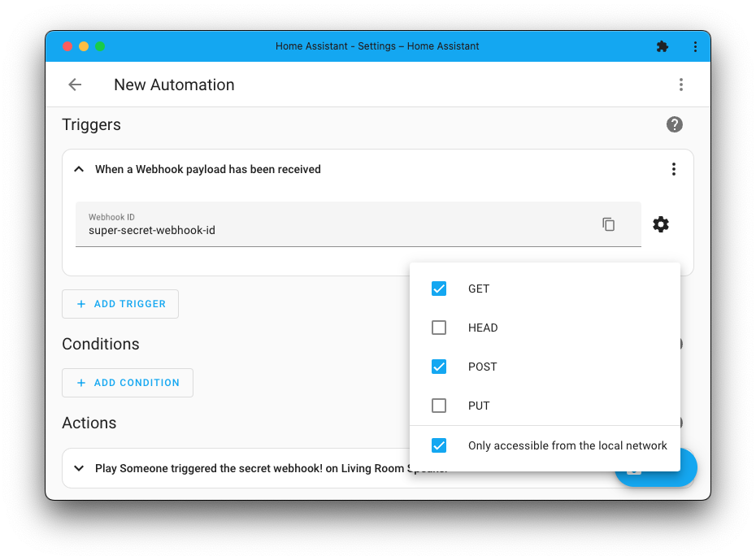Screen dimensions: 756x560
Task: Open the browser extensions puzzle icon
Action: [x=662, y=46]
